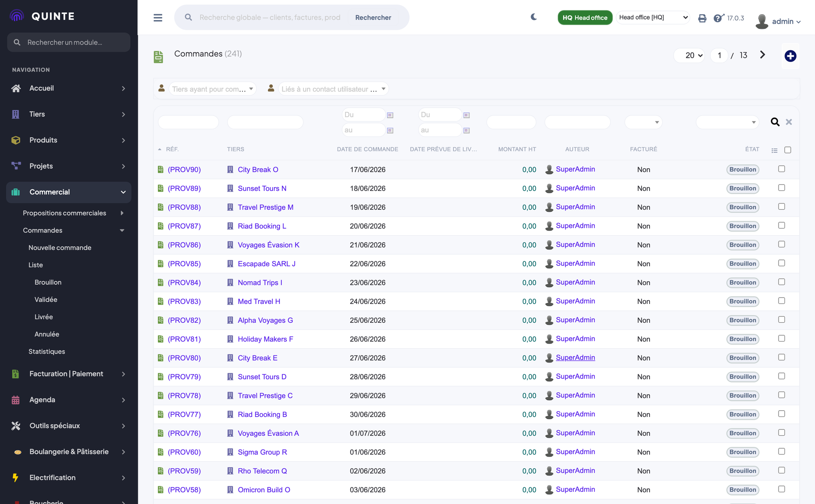Viewport: 815px width, 504px height.
Task: Click the Rechercher button
Action: coord(373,17)
